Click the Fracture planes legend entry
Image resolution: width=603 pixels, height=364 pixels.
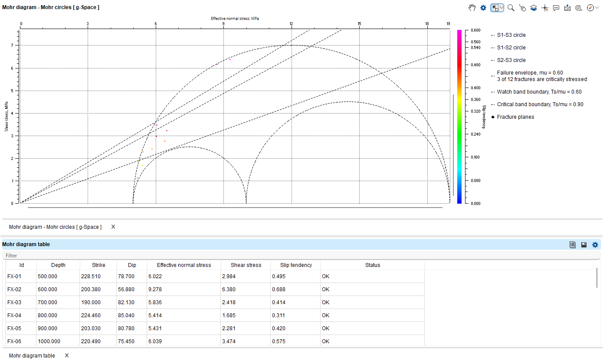[x=512, y=117]
